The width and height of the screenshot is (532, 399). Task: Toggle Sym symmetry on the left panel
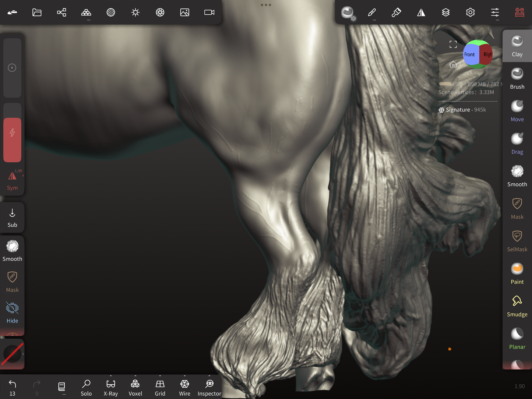pyautogui.click(x=12, y=180)
